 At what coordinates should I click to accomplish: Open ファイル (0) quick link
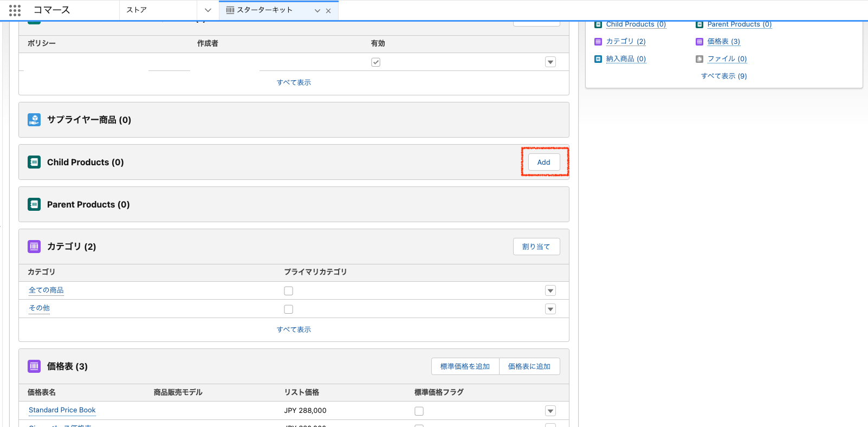pyautogui.click(x=727, y=59)
